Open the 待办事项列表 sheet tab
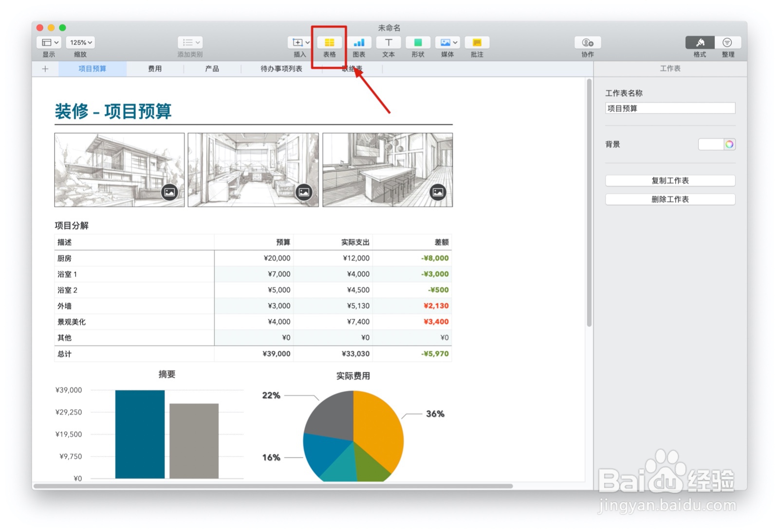This screenshot has width=779, height=532. [x=281, y=69]
